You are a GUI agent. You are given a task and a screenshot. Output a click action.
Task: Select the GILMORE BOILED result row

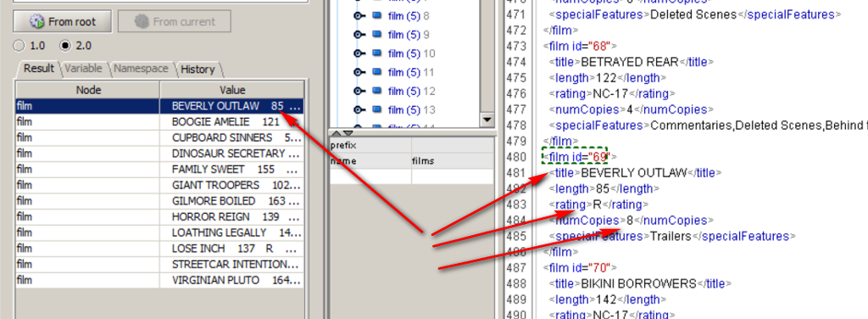pos(159,201)
